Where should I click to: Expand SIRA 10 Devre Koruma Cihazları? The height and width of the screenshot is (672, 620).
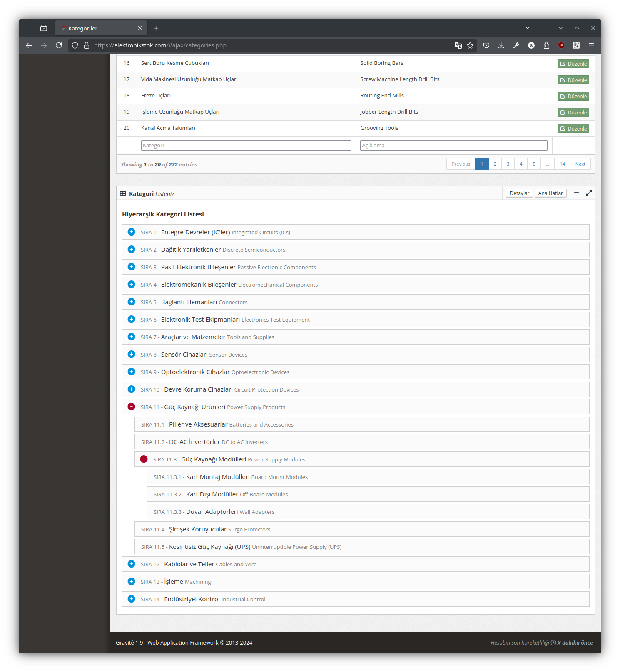(132, 389)
